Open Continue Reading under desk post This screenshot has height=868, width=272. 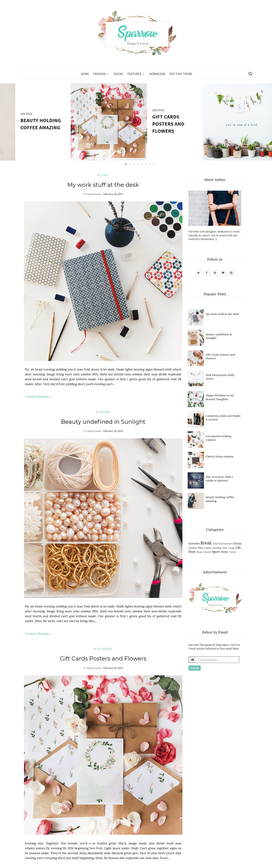click(x=38, y=397)
